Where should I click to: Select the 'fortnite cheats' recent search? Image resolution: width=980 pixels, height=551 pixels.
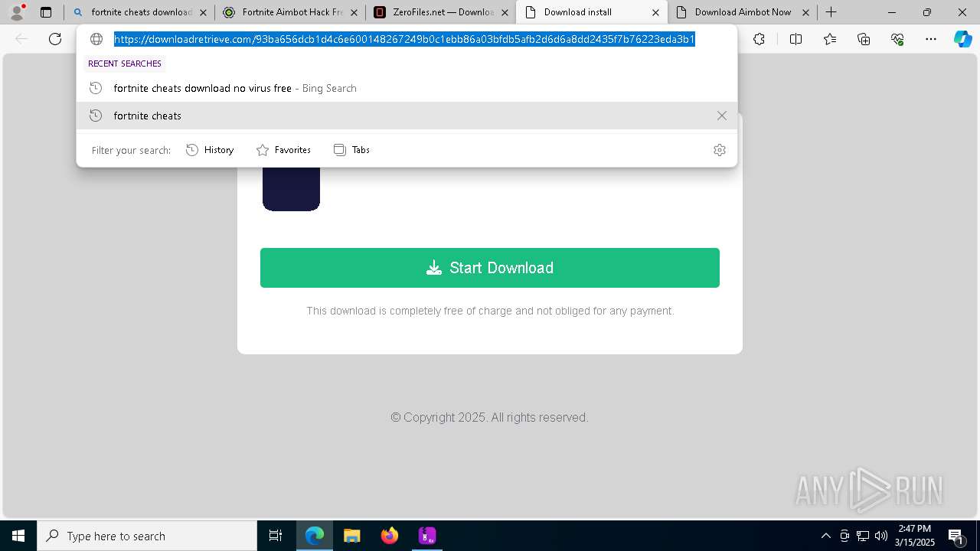(x=407, y=116)
